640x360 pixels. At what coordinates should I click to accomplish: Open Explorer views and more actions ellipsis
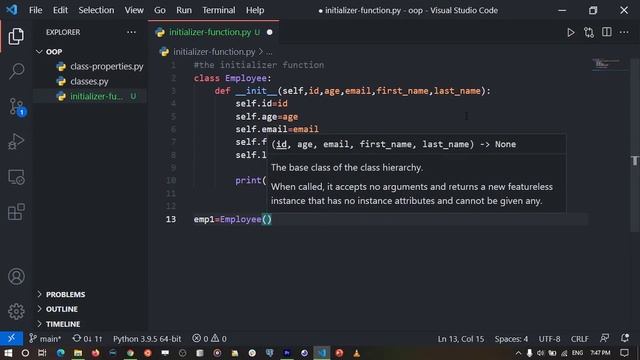coord(131,32)
